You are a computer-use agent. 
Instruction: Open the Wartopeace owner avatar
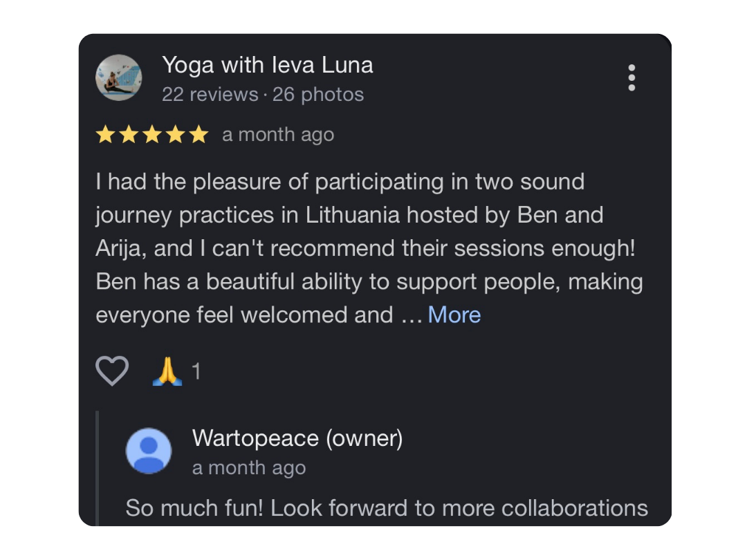coord(148,451)
